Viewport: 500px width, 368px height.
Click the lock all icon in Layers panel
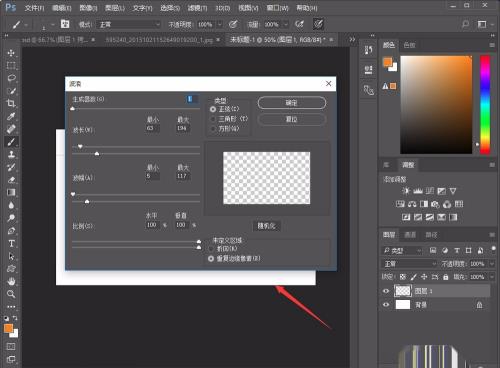click(x=446, y=277)
